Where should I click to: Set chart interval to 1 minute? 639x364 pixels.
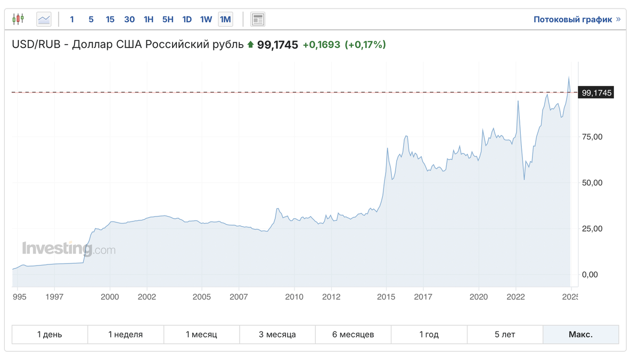pos(72,19)
